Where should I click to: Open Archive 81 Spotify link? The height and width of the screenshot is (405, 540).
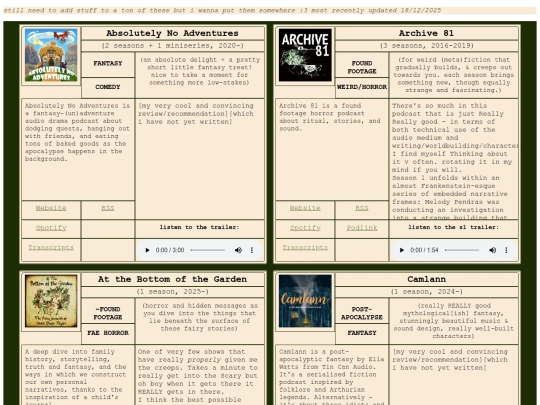tap(305, 228)
